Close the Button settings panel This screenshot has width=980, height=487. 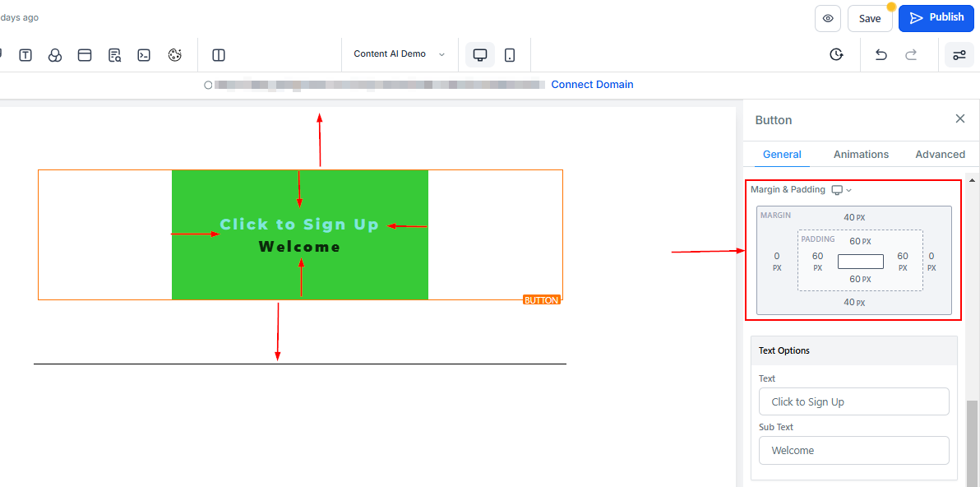click(959, 119)
